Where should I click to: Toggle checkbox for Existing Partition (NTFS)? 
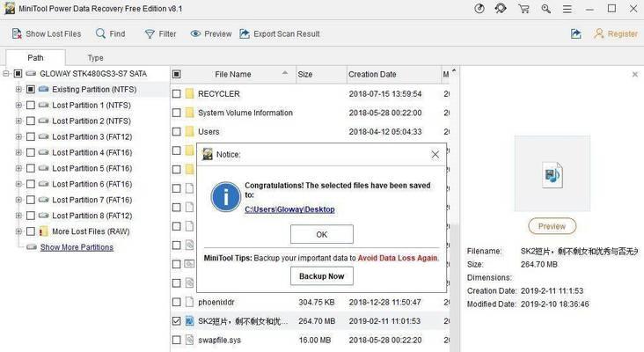coord(31,89)
